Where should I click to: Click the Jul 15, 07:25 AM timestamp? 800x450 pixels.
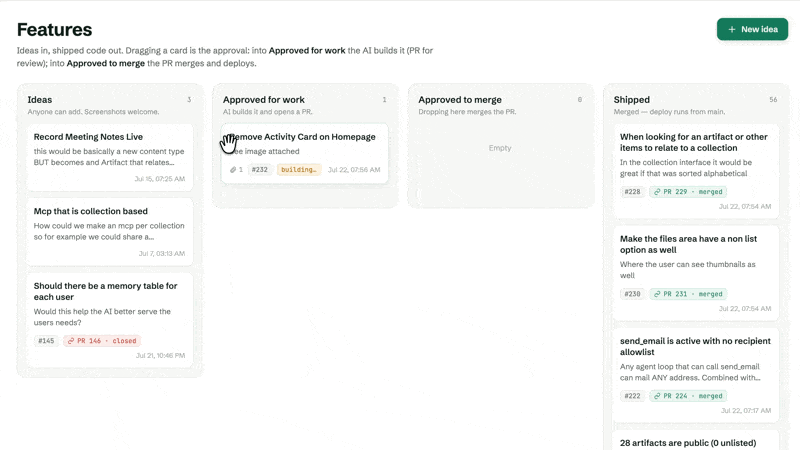pyautogui.click(x=160, y=179)
